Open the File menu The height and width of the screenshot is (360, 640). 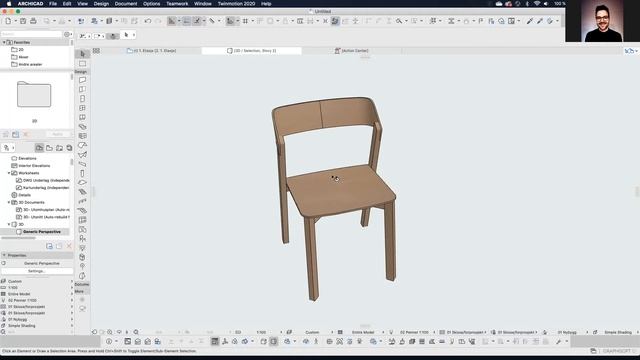pos(53,4)
